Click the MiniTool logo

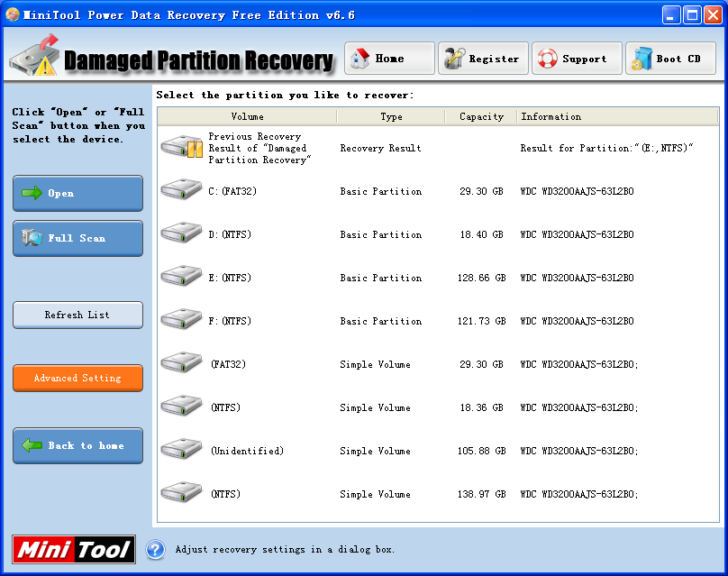click(74, 550)
